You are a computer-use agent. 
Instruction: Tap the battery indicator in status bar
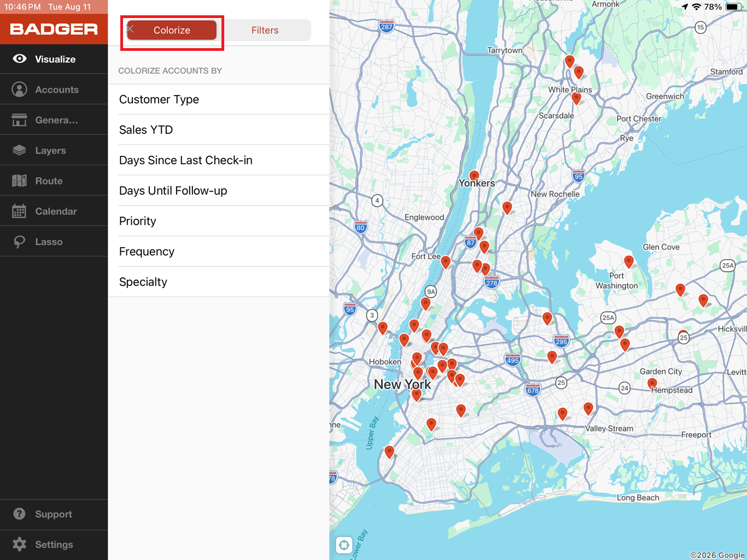733,7
